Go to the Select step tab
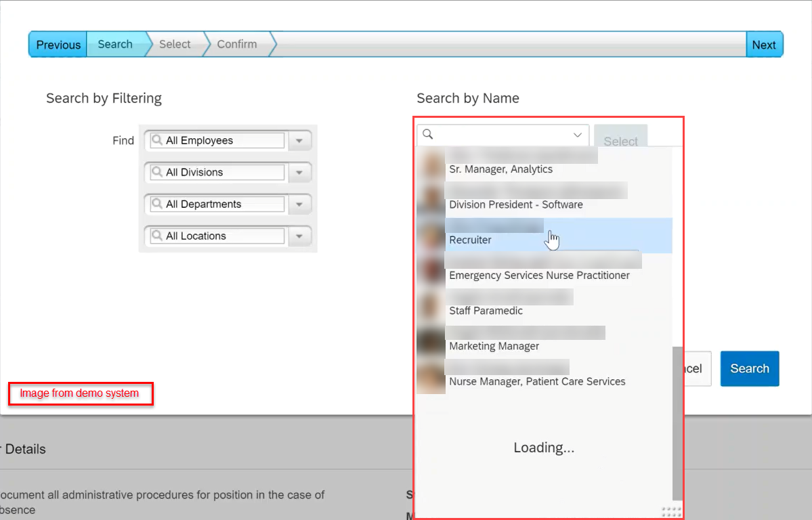This screenshot has width=812, height=520. point(175,44)
